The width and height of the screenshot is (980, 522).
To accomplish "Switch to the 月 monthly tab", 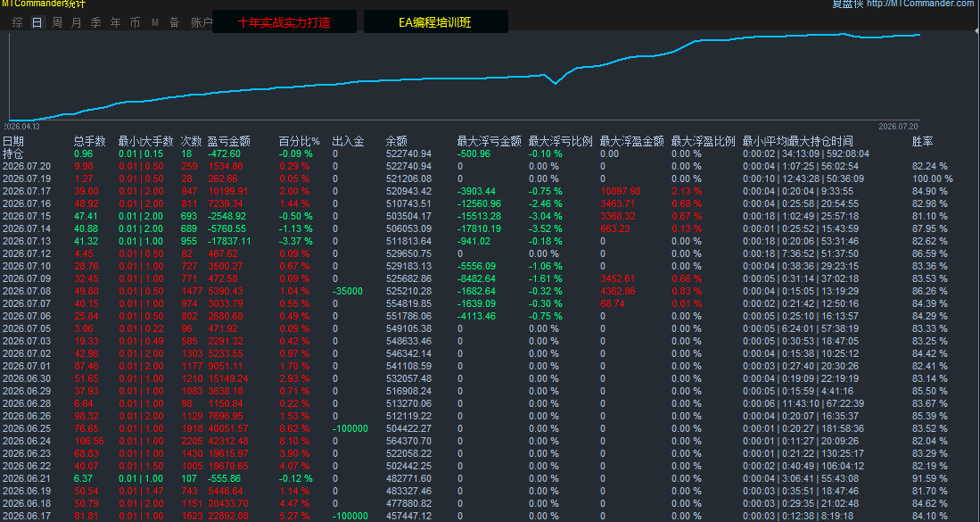I will click(x=77, y=22).
